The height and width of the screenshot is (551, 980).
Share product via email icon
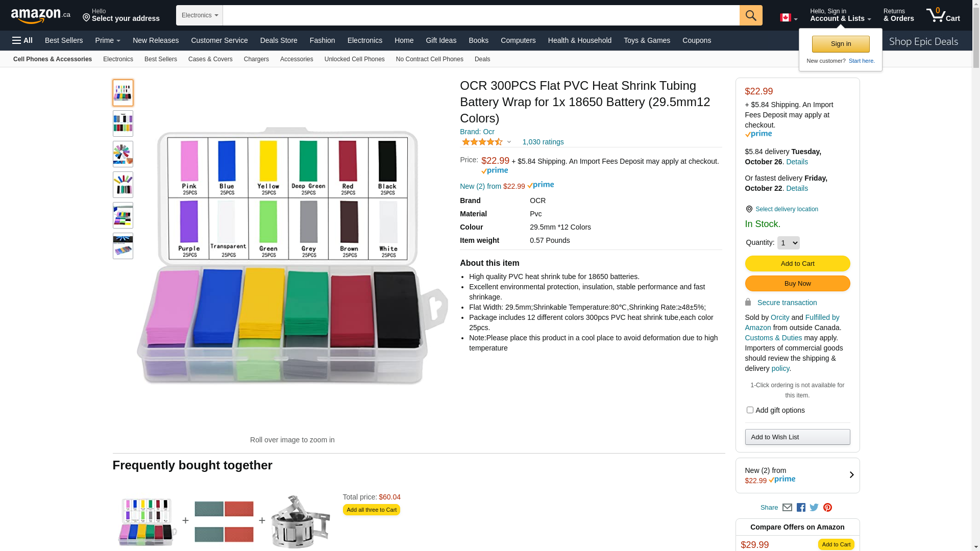787,508
